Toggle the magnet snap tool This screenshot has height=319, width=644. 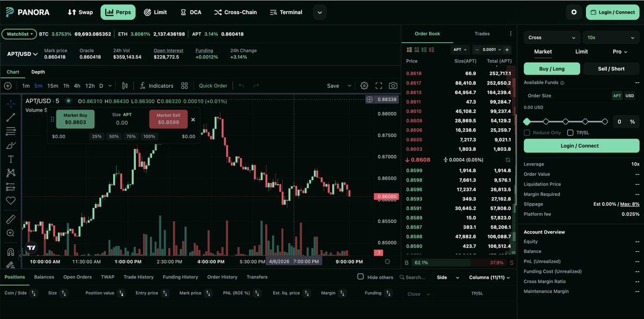10,252
